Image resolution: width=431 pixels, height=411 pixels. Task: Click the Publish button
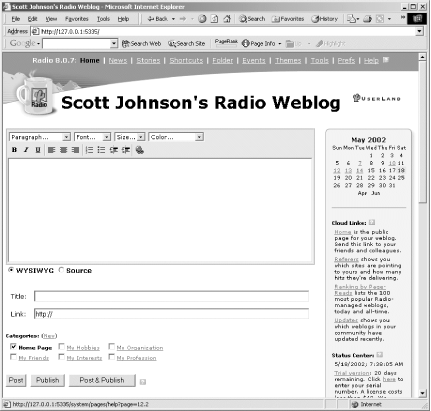pos(48,380)
